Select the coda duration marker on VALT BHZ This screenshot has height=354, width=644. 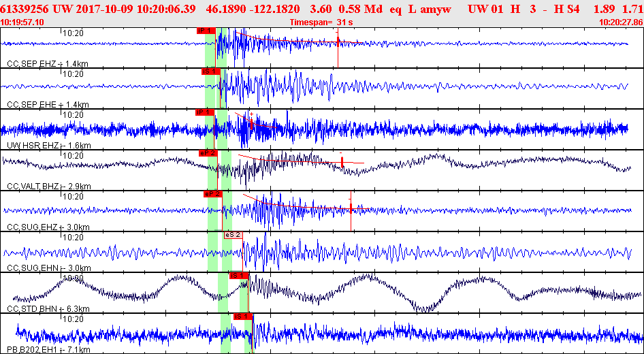[342, 162]
